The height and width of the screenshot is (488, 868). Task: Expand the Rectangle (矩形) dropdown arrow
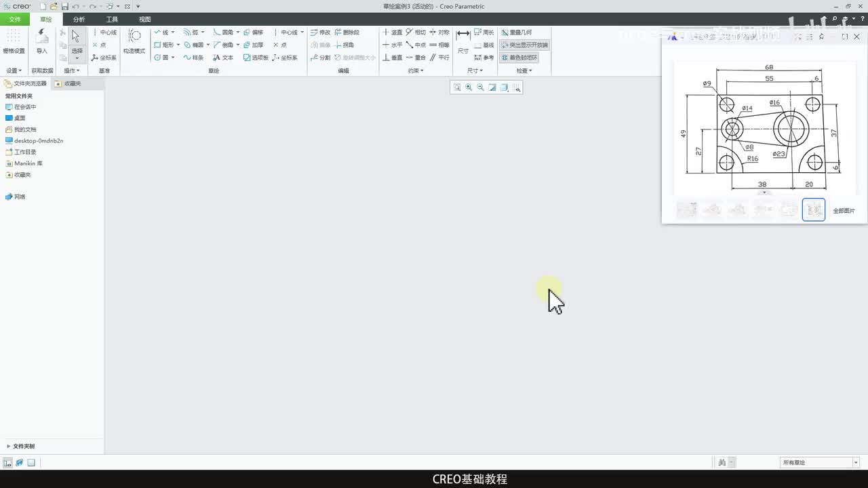coord(178,45)
